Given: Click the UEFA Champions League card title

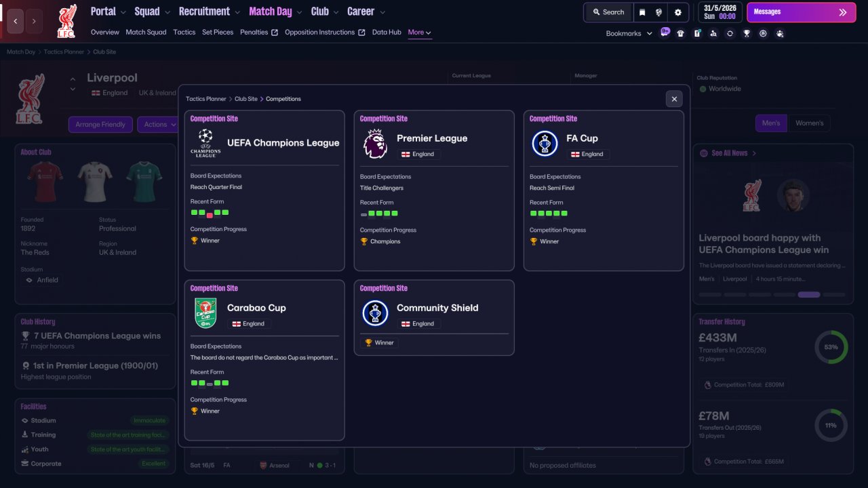Looking at the screenshot, I should (283, 143).
